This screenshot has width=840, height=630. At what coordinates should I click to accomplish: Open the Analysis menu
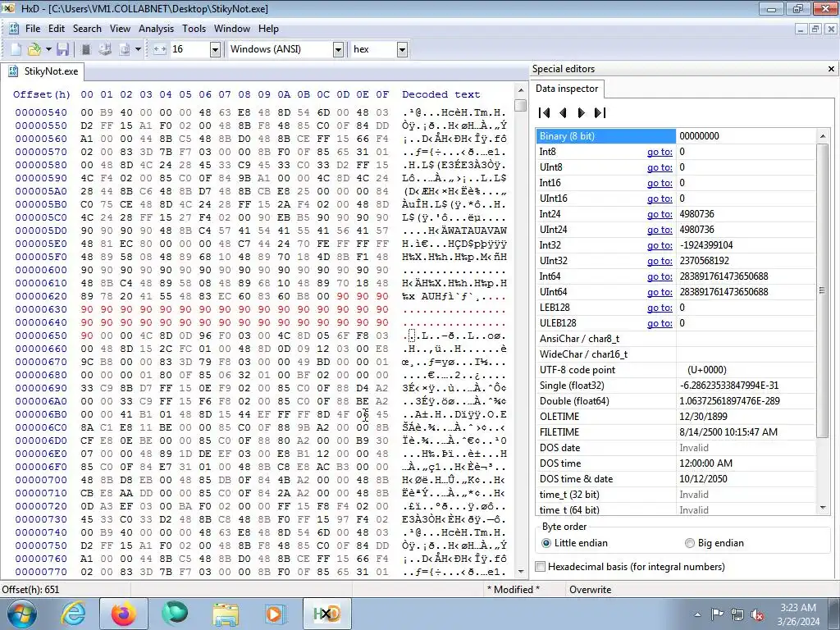pyautogui.click(x=156, y=29)
